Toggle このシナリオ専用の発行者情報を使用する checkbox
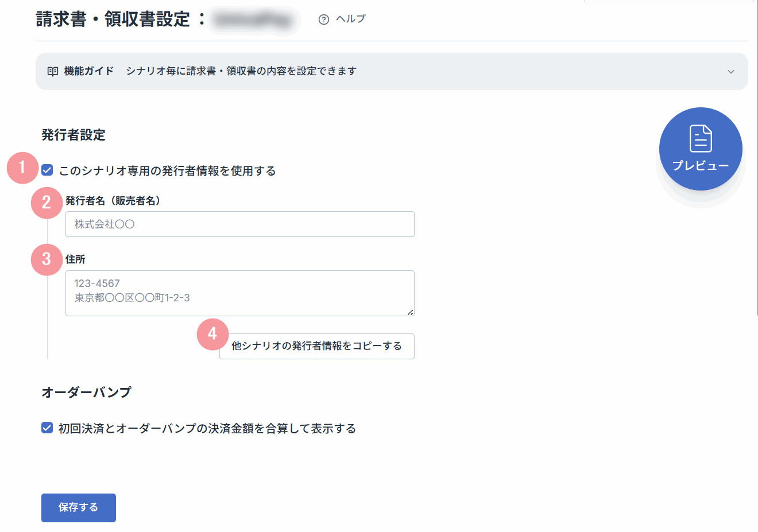 [x=47, y=170]
